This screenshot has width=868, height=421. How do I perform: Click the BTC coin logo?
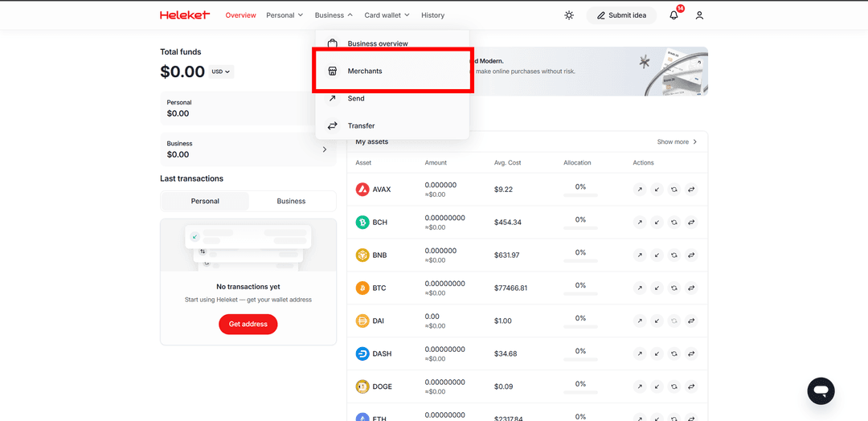[362, 288]
